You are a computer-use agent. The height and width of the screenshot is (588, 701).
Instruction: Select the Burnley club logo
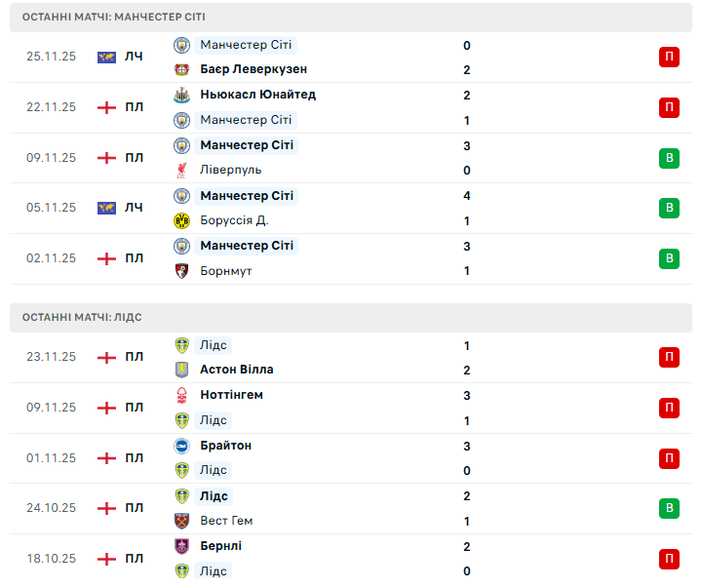[181, 546]
